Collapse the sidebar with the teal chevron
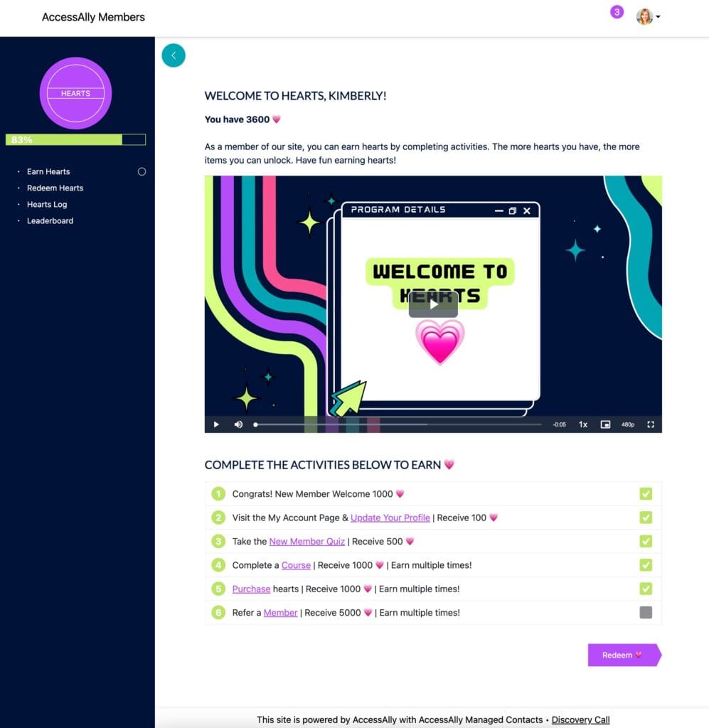The width and height of the screenshot is (709, 728). 173,55
